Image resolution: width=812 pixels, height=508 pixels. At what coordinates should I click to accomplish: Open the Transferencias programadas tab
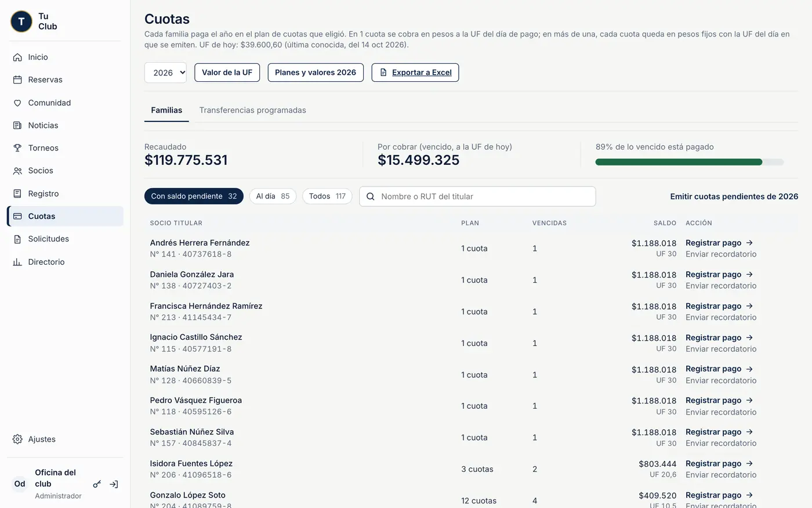pos(253,110)
